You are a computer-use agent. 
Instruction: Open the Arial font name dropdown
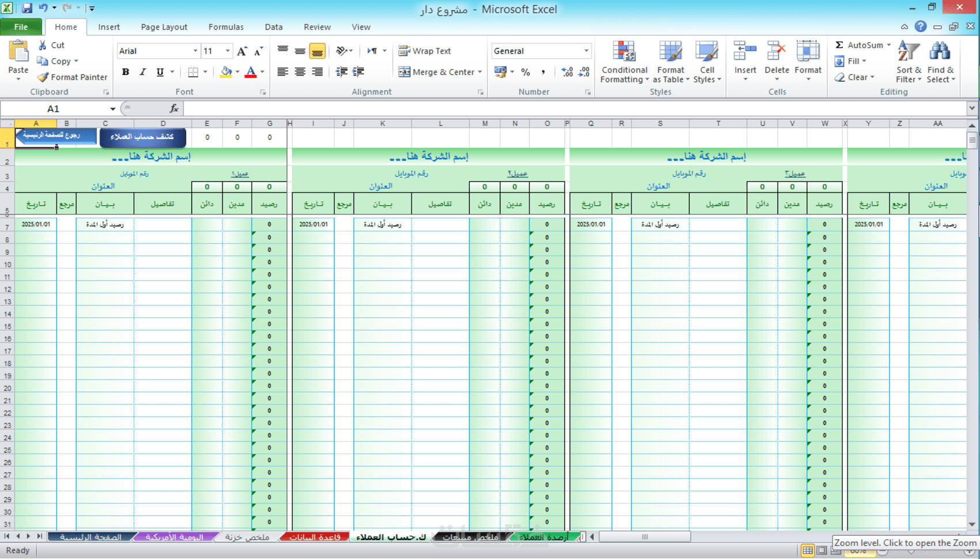pyautogui.click(x=195, y=51)
